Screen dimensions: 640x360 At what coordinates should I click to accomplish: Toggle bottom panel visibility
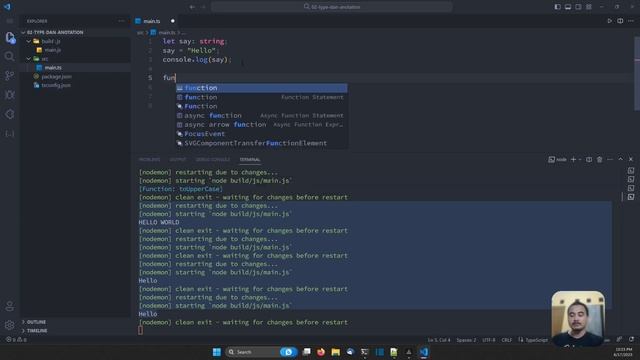(x=568, y=7)
